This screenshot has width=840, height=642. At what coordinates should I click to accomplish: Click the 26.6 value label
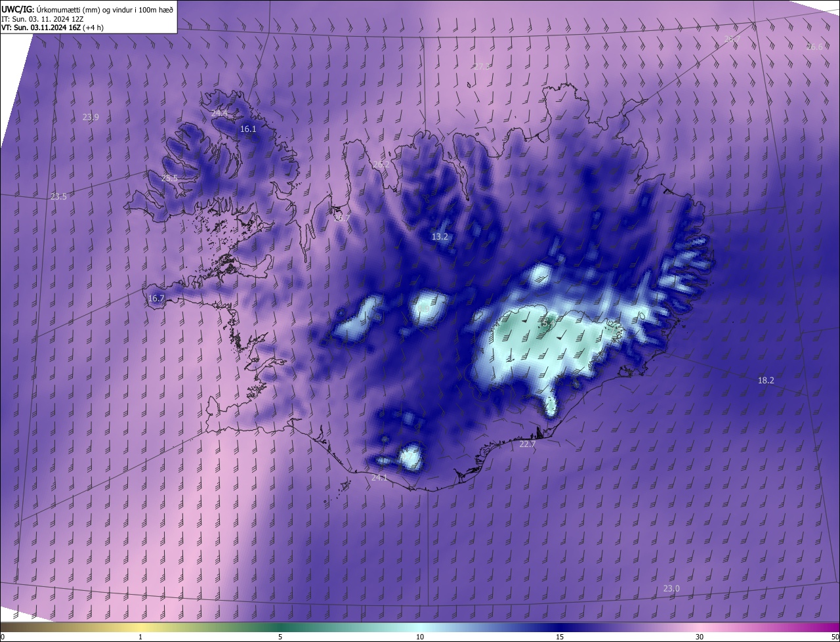pos(814,47)
